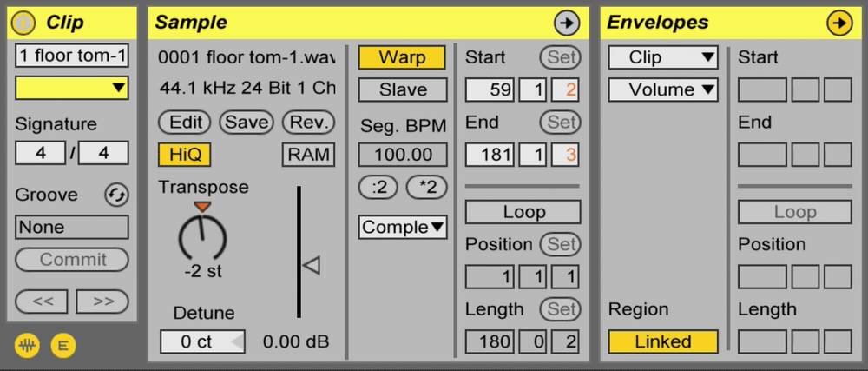Image resolution: width=868 pixels, height=371 pixels.
Task: Click the Start sixteenth value 2
Action: (x=565, y=89)
